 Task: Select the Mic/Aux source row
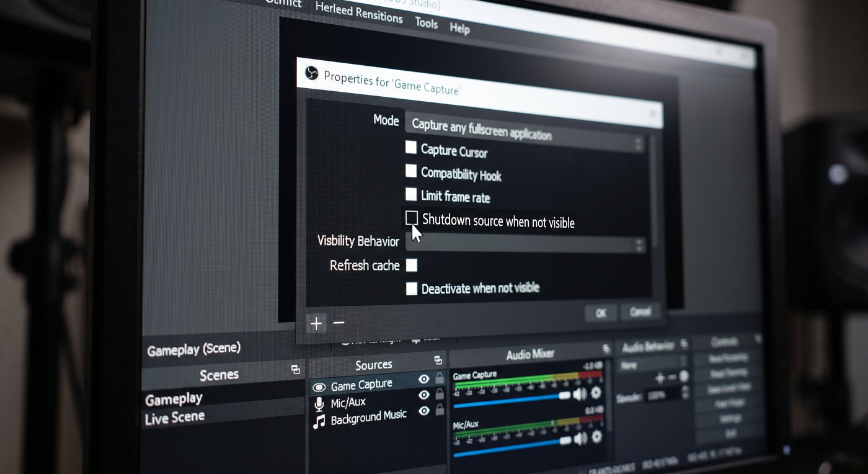coord(378,401)
